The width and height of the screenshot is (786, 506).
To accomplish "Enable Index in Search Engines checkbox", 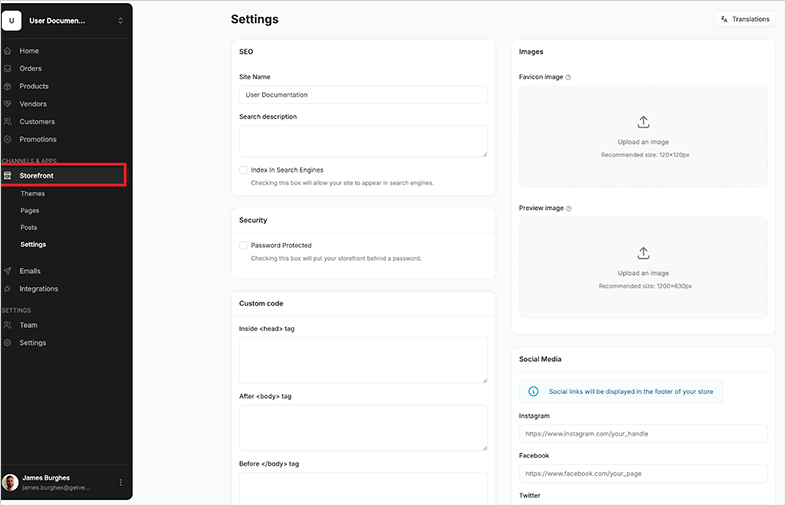I will (x=243, y=170).
